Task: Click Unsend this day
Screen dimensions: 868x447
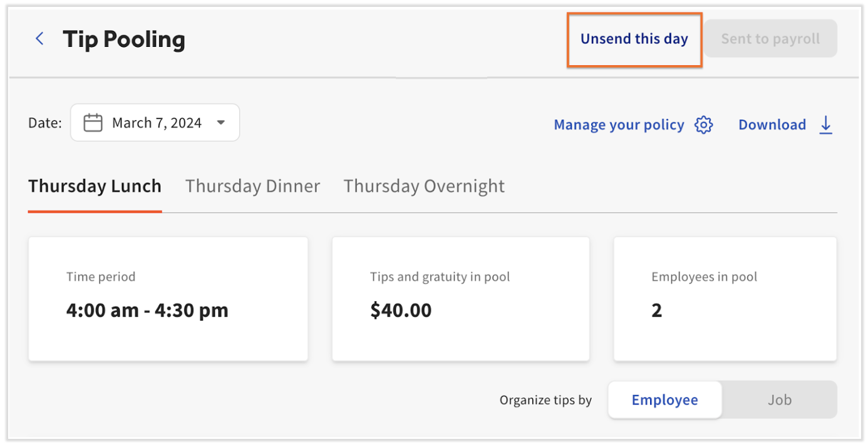Action: pyautogui.click(x=634, y=39)
